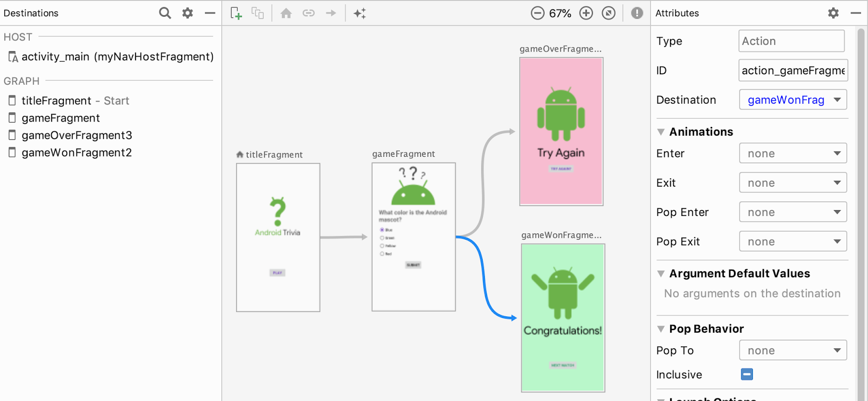This screenshot has height=401, width=868.
Task: Click the Add Action arrow icon
Action: [x=331, y=13]
